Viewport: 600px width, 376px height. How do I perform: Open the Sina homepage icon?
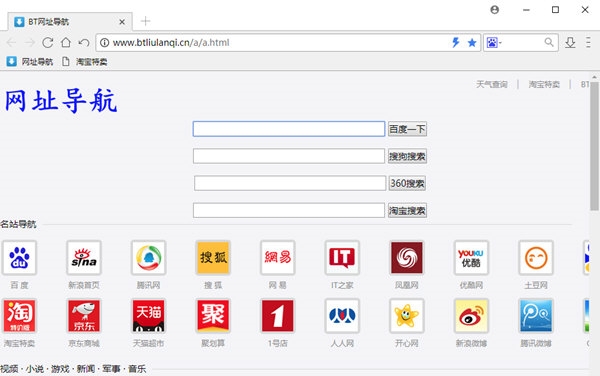[84, 257]
